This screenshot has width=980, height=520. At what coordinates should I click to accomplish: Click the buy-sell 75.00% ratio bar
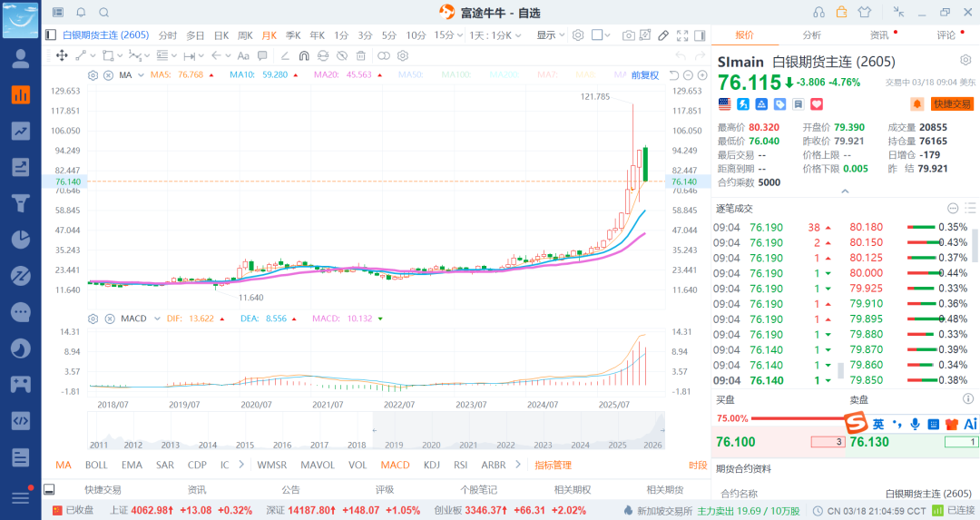click(798, 418)
